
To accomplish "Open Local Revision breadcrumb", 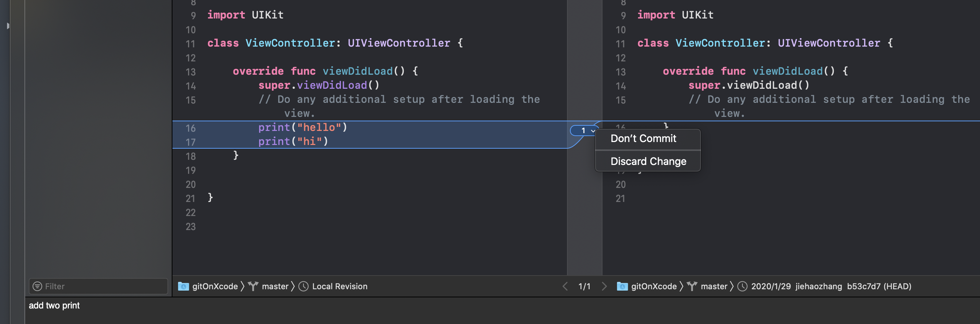I will click(x=340, y=286).
